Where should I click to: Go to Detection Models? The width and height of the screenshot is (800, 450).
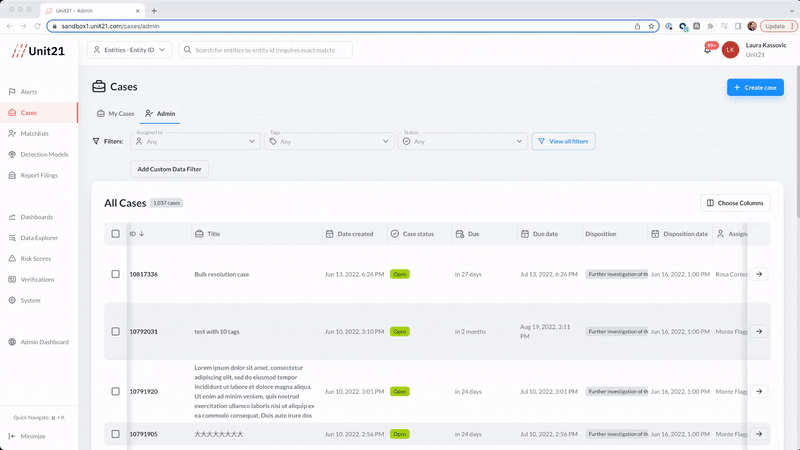pos(44,155)
